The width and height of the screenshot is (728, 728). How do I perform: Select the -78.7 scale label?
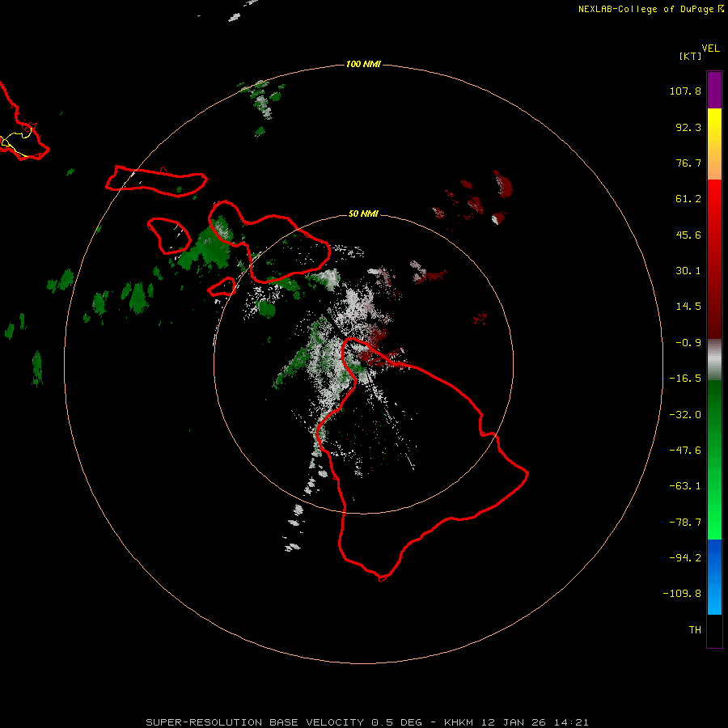(x=685, y=523)
